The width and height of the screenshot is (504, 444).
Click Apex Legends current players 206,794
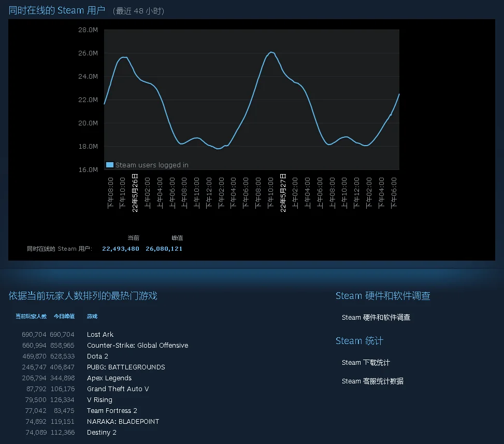tap(34, 378)
